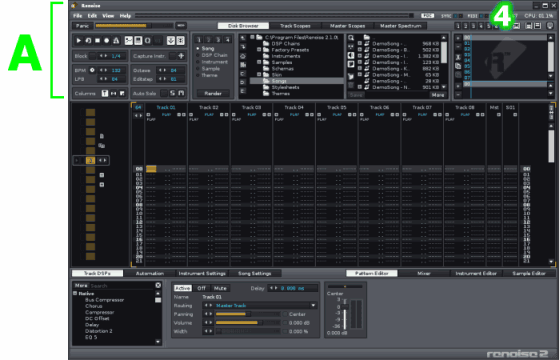Click the top disk browser sidebar icon

(x=243, y=38)
